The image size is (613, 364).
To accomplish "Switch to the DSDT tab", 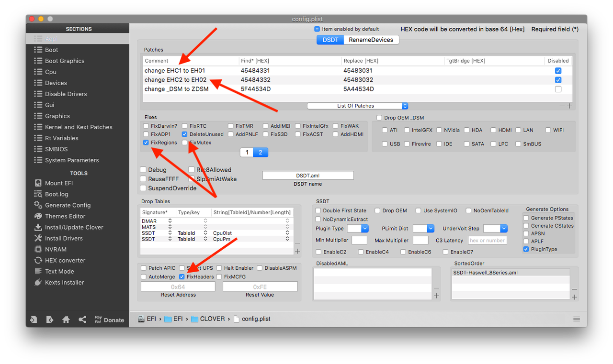I will pos(330,40).
